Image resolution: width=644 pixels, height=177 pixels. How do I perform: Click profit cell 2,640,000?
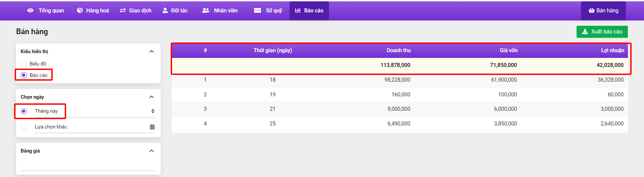pos(612,123)
